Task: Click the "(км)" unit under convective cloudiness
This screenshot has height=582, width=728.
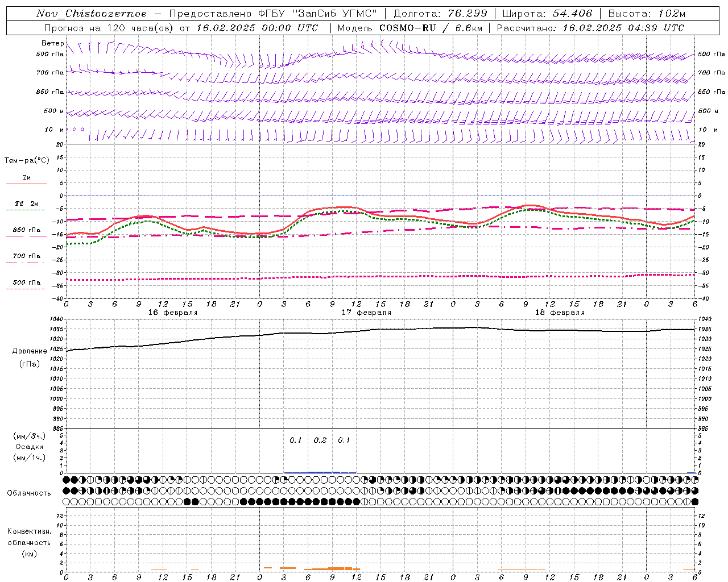Action: click(29, 554)
